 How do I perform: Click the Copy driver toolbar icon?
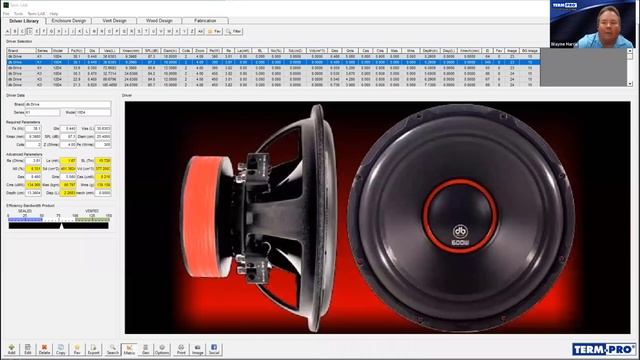(x=60, y=349)
